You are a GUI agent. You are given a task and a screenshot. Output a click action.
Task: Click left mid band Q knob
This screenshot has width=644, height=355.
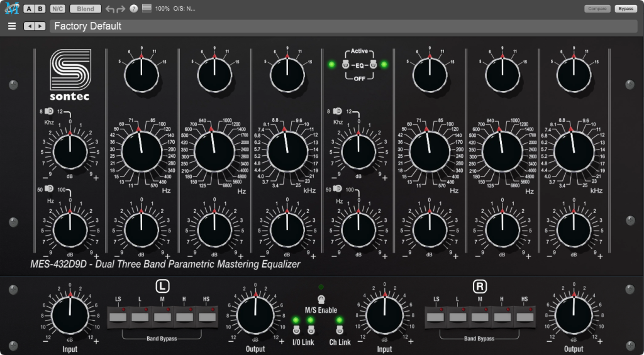(x=214, y=75)
